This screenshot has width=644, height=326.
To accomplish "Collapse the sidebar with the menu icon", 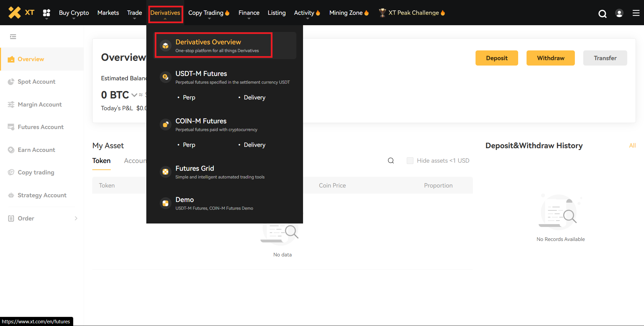I will pyautogui.click(x=13, y=37).
